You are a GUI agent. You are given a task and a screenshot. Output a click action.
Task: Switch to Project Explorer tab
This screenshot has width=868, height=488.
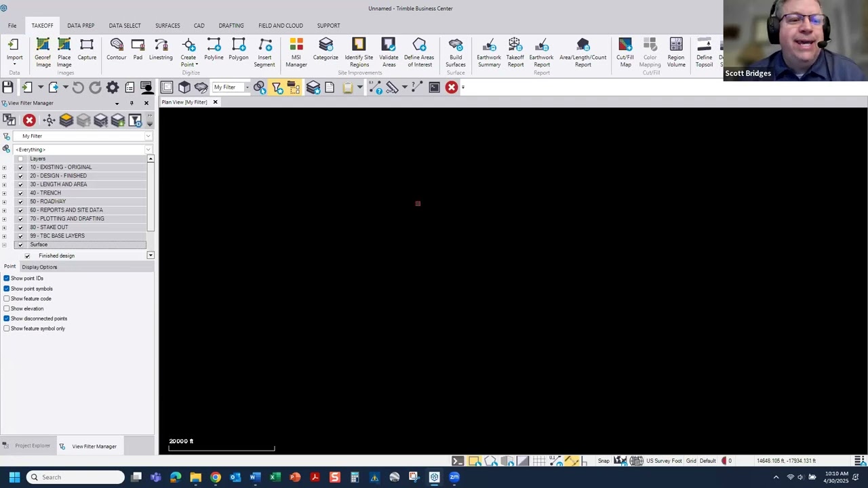[x=27, y=446]
